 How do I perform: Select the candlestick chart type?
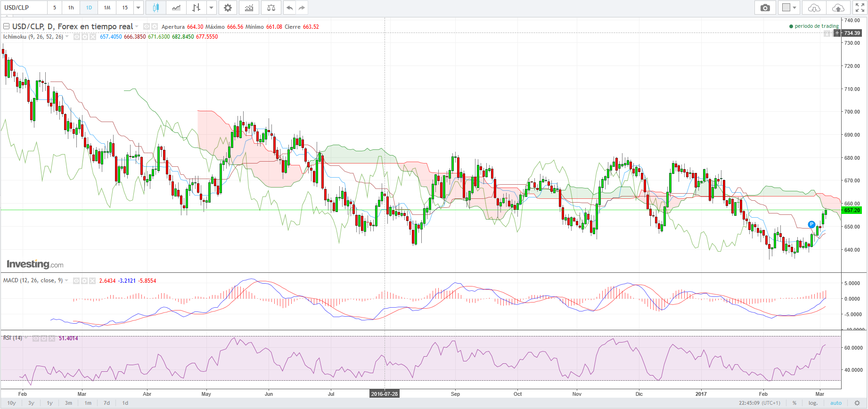pyautogui.click(x=156, y=8)
